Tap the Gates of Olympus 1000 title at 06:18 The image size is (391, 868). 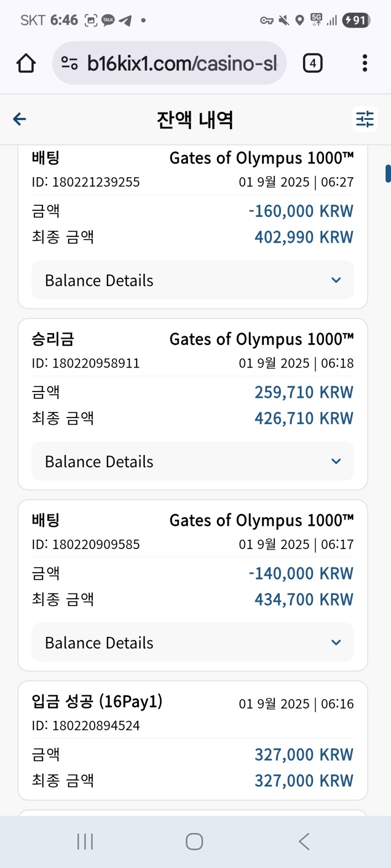[261, 339]
